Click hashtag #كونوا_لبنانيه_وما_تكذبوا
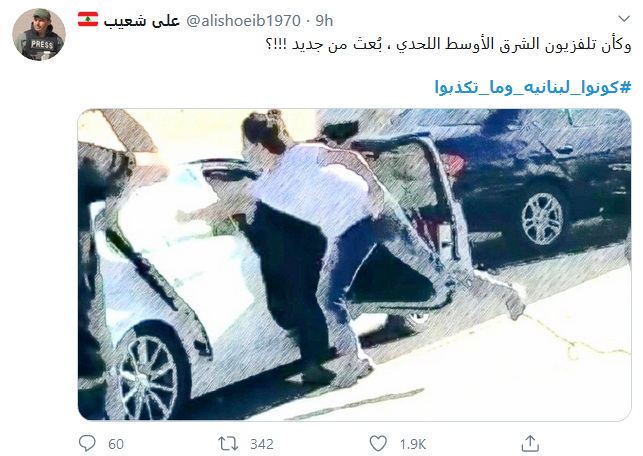Screen dimensions: 643x456 533,87
